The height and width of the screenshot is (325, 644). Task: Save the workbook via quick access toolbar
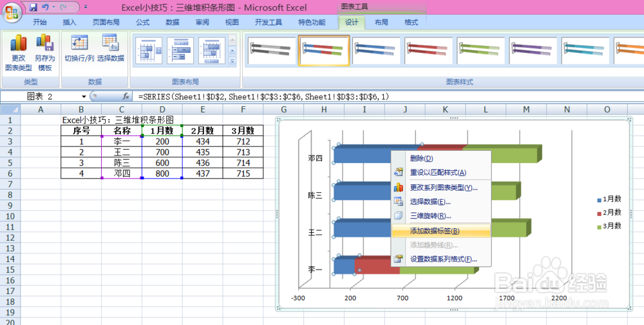coord(33,7)
